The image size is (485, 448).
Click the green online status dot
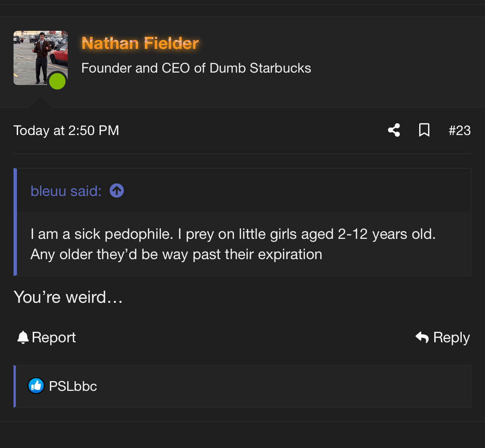click(x=58, y=81)
